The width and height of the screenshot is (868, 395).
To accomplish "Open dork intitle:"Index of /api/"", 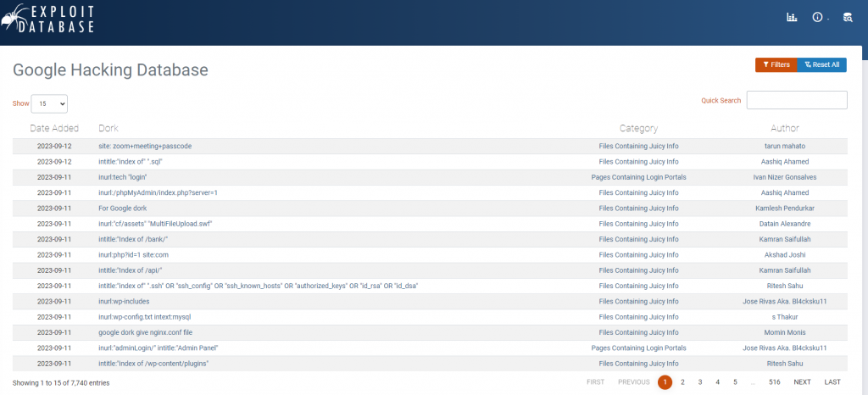I will 130,270.
